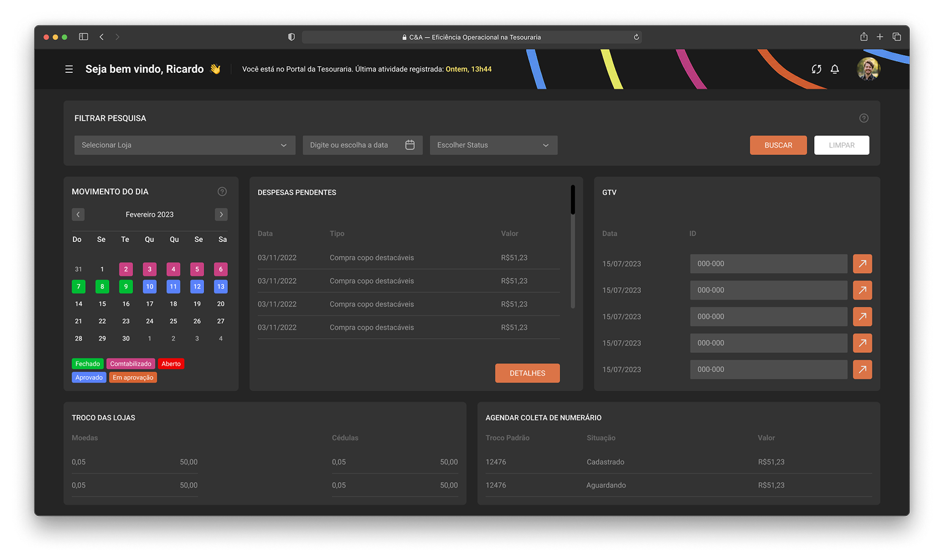Click the BUSCAR button
Viewport: 941px width, 560px height.
click(778, 145)
